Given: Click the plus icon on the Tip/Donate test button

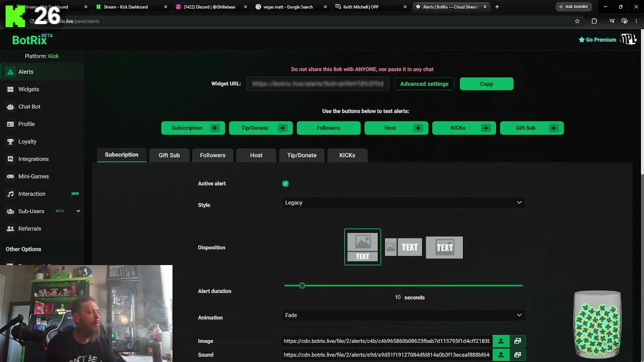Looking at the screenshot, I should pos(282,128).
